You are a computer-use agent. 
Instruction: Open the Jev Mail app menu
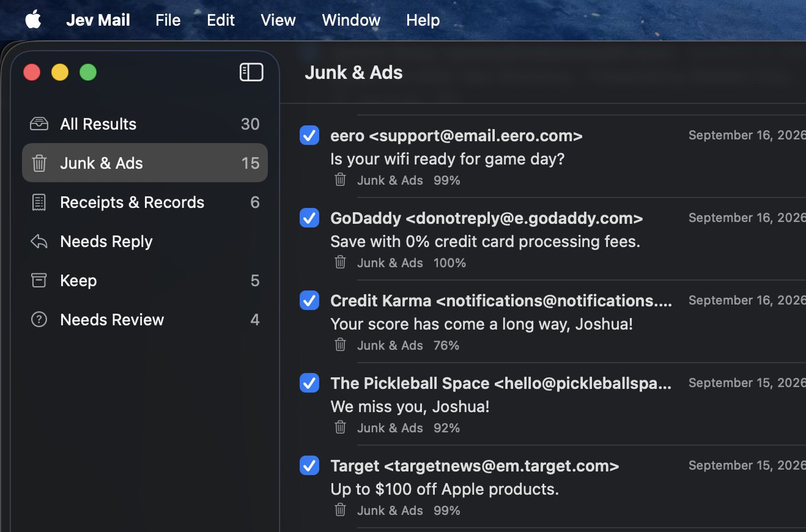point(98,20)
